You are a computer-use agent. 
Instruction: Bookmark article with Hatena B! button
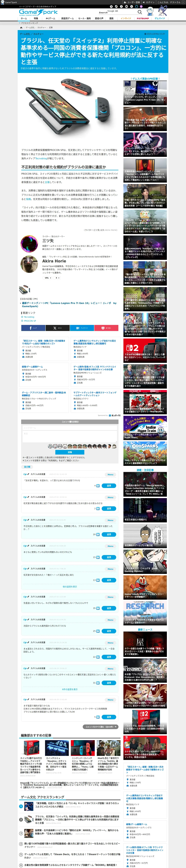click(x=82, y=328)
